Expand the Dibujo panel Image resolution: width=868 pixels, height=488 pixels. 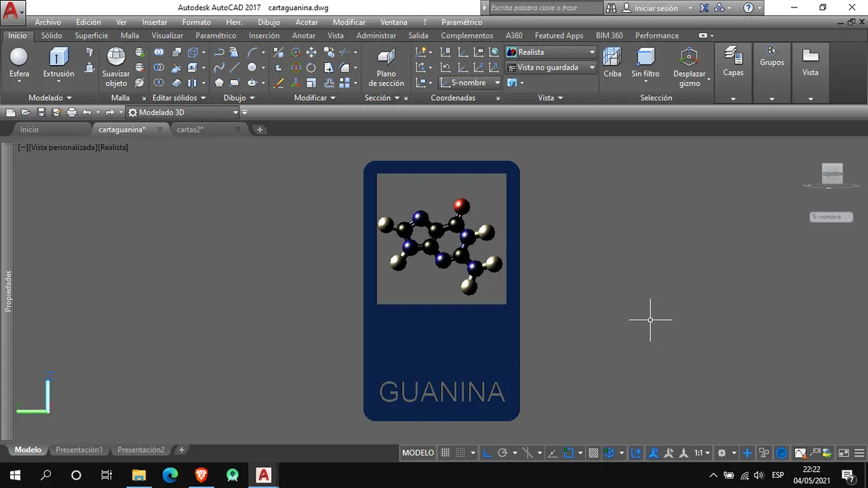click(x=239, y=98)
